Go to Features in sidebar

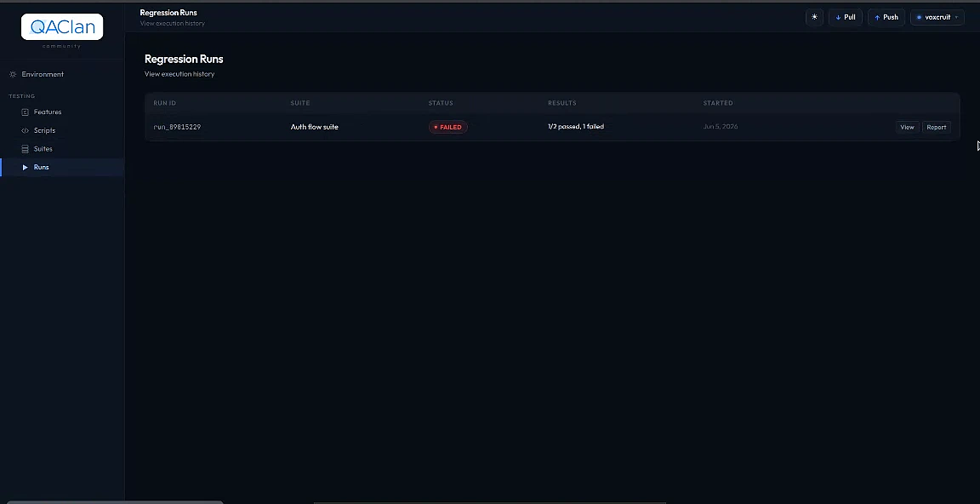click(62, 112)
